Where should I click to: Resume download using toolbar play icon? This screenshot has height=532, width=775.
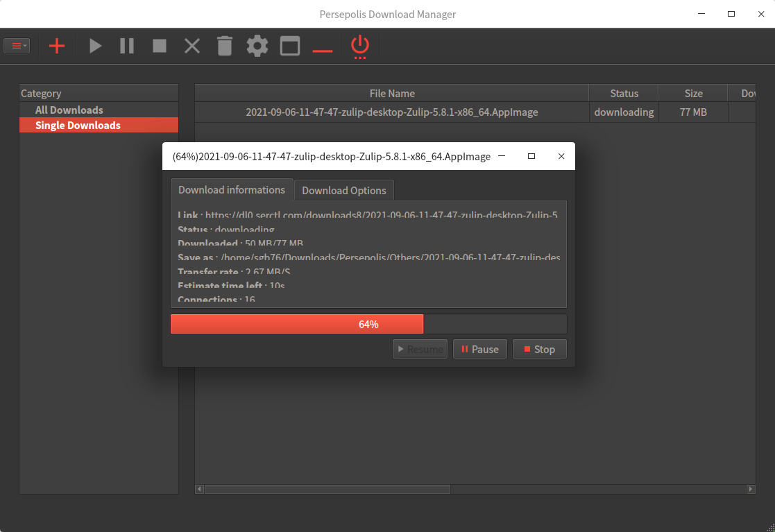96,46
